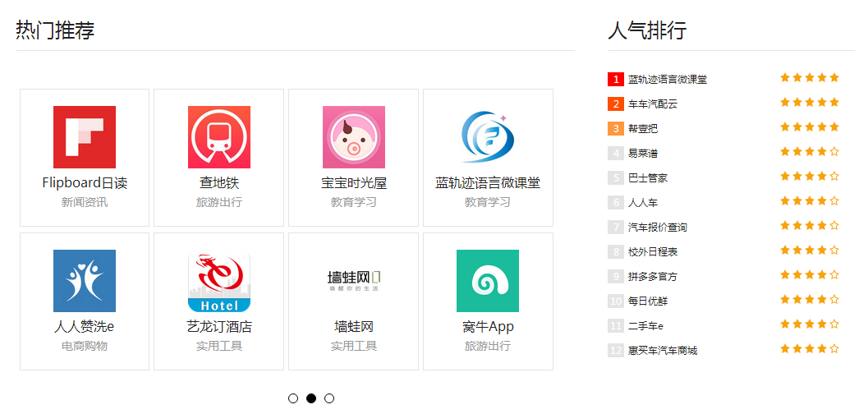Open 惠买车汽车商城 ranking entry
The image size is (868, 414).
point(663,351)
